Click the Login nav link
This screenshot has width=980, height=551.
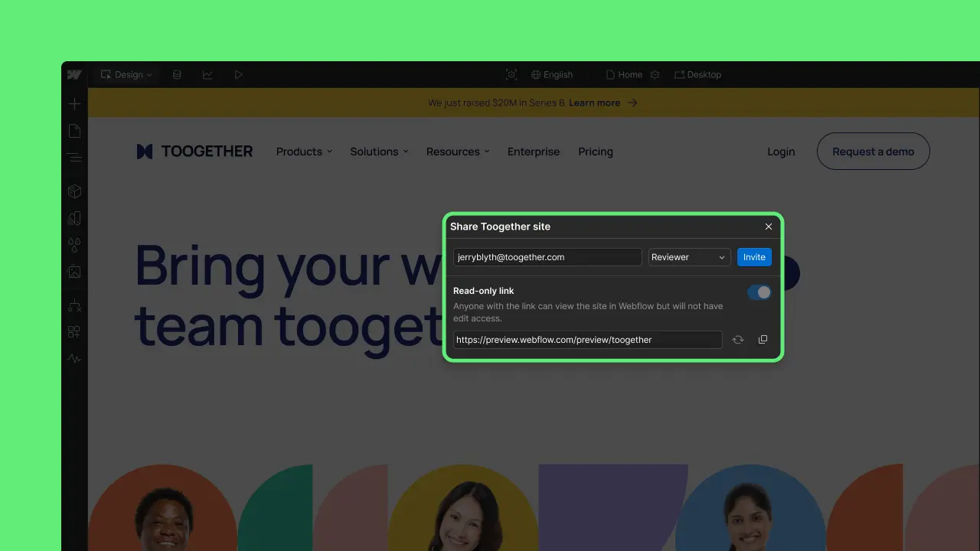coord(781,152)
